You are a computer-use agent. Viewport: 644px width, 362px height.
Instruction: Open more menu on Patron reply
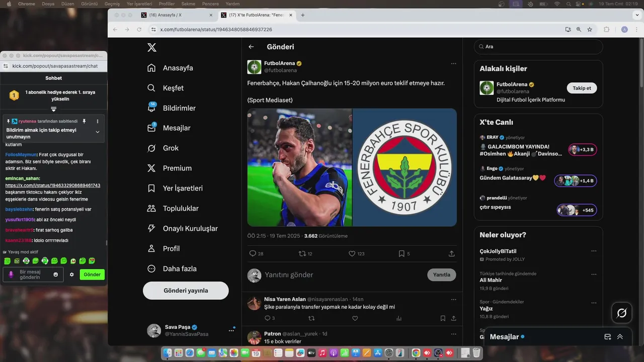tap(453, 334)
